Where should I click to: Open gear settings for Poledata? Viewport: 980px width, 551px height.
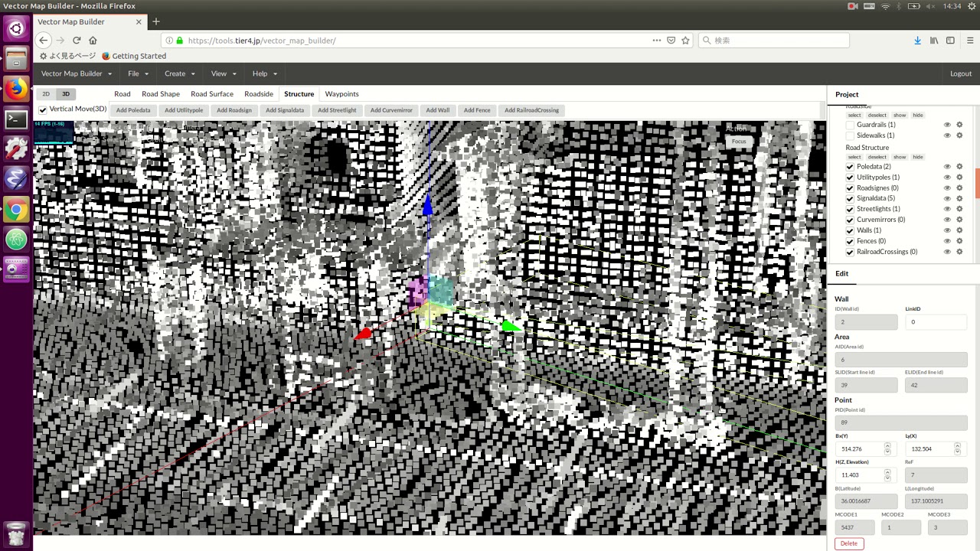959,167
